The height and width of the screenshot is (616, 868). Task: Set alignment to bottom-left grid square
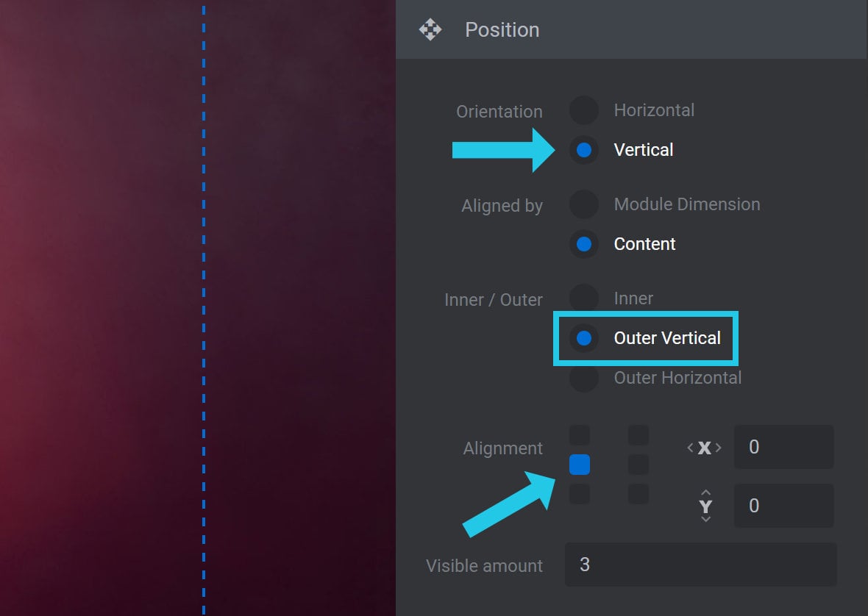pyautogui.click(x=580, y=494)
